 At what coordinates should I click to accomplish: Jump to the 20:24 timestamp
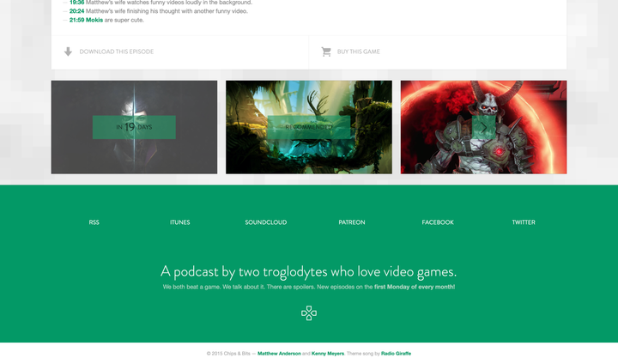[77, 11]
